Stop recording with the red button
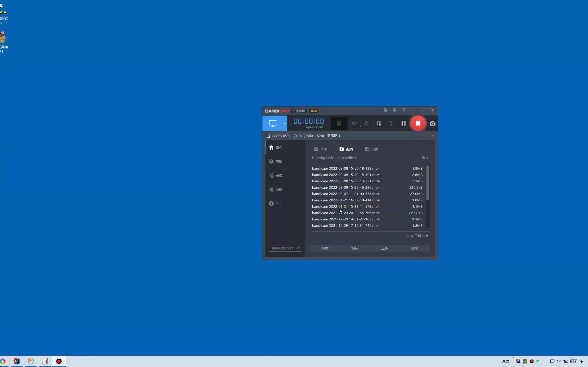Image resolution: width=588 pixels, height=367 pixels. 418,123
